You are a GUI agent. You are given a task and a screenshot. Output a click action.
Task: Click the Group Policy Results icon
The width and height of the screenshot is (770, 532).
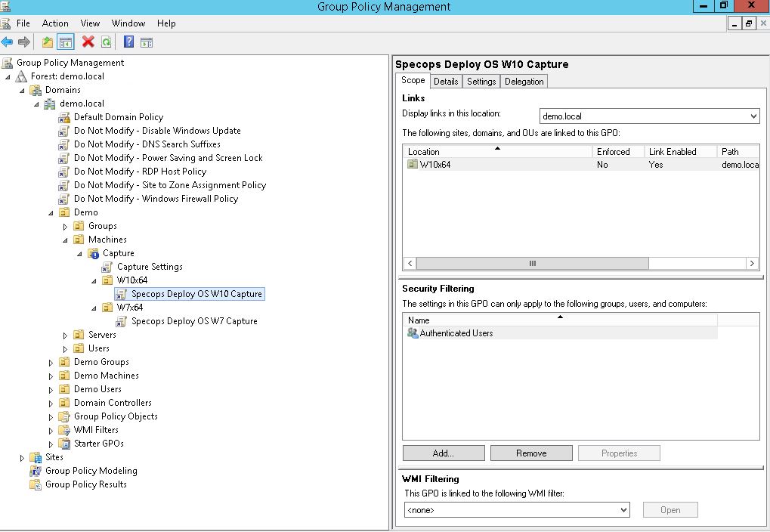pyautogui.click(x=36, y=485)
